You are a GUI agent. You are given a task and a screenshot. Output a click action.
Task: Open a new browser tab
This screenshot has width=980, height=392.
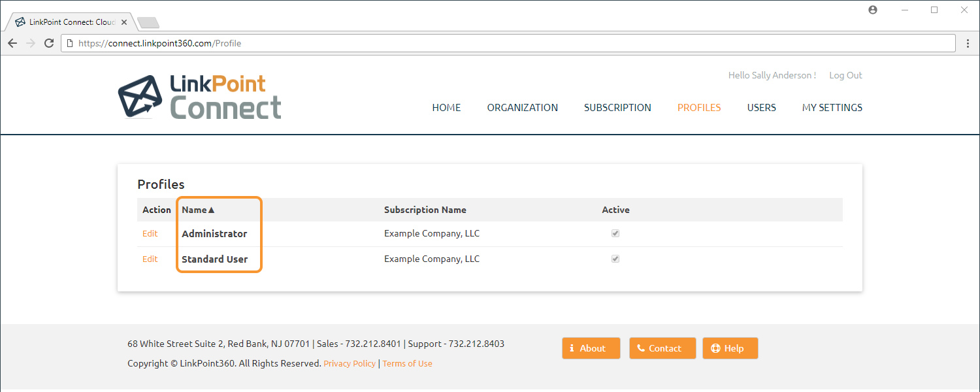tap(148, 23)
